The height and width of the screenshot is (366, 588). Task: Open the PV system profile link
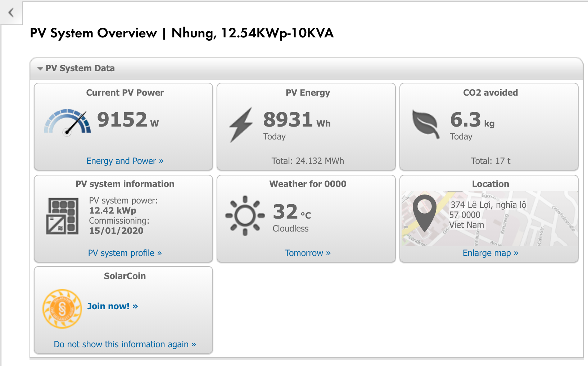pyautogui.click(x=125, y=253)
